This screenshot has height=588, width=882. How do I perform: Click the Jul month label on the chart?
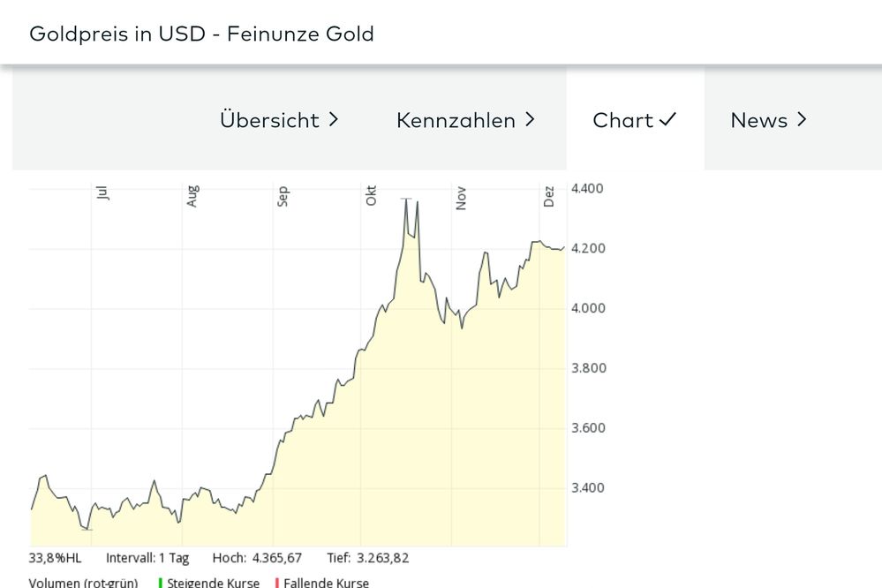103,193
